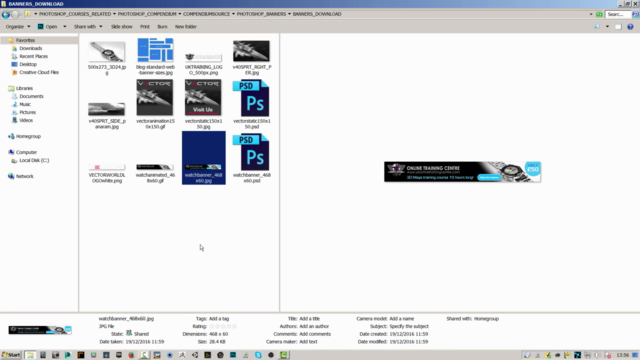Click COMPENDIUMSOURCE breadcrumb segment
The image size is (640, 360).
pos(206,14)
